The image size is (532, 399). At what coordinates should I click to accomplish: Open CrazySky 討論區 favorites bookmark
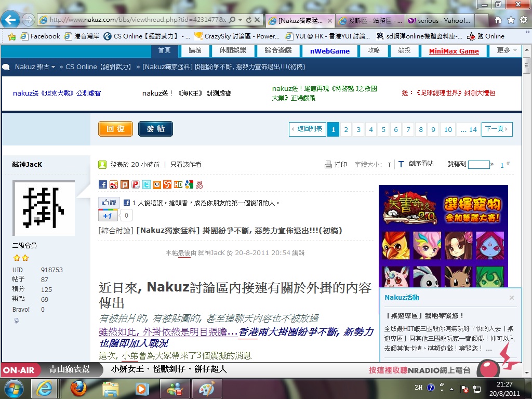pyautogui.click(x=237, y=36)
